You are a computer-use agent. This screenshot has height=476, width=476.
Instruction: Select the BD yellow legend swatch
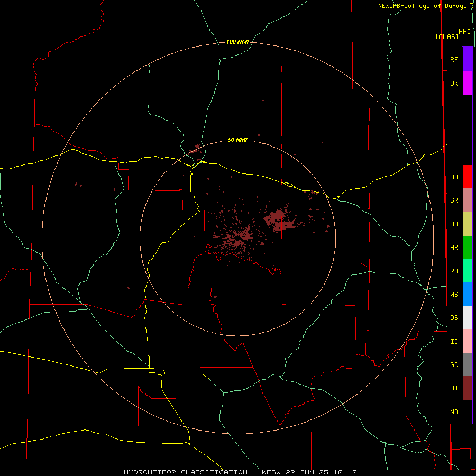(x=467, y=224)
